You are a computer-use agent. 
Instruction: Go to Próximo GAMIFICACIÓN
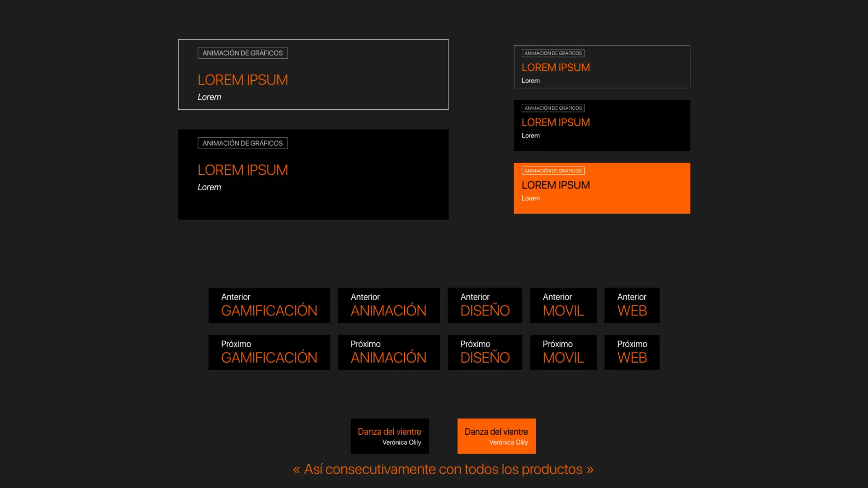(269, 352)
